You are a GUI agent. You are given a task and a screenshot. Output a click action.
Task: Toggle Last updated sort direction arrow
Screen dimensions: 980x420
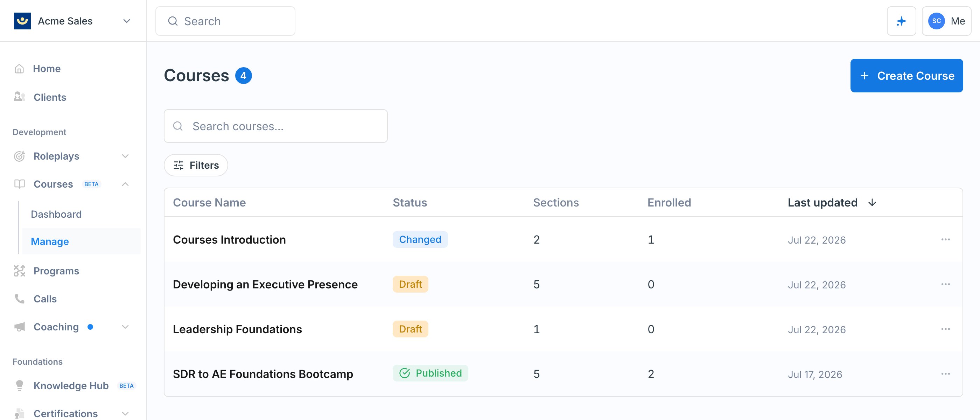872,202
